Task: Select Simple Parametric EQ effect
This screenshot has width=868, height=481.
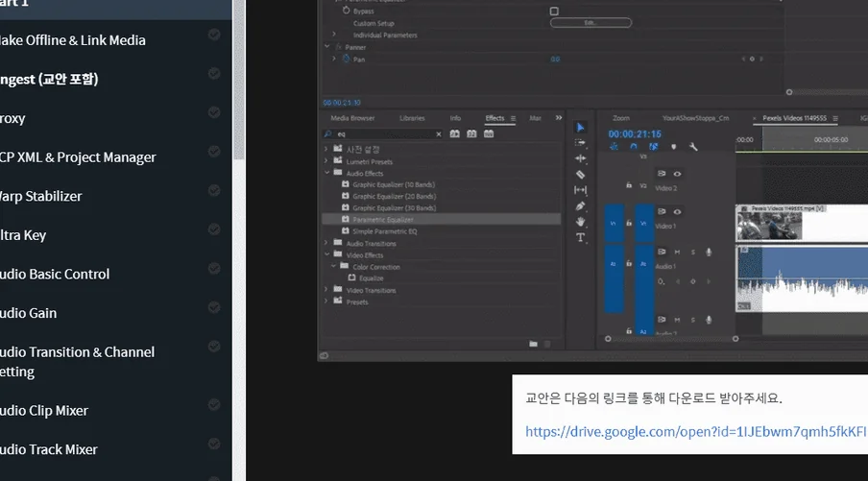Action: [x=384, y=231]
